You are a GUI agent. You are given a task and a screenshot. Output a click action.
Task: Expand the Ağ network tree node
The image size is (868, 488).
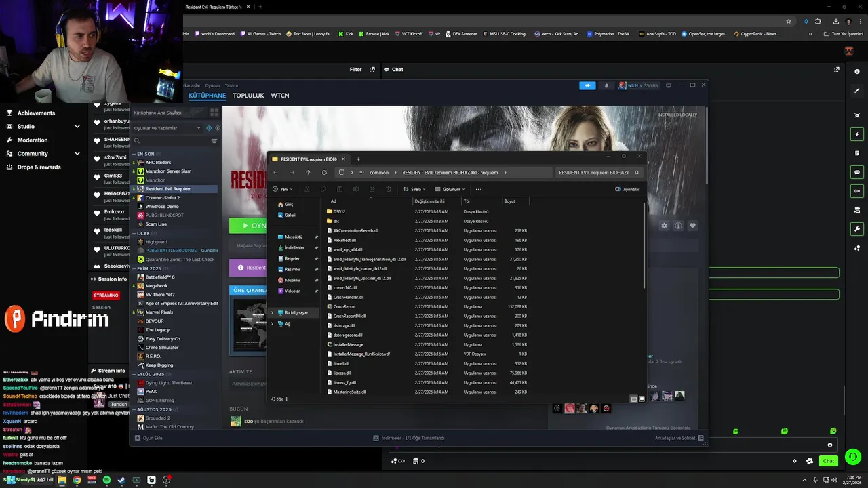(x=272, y=323)
